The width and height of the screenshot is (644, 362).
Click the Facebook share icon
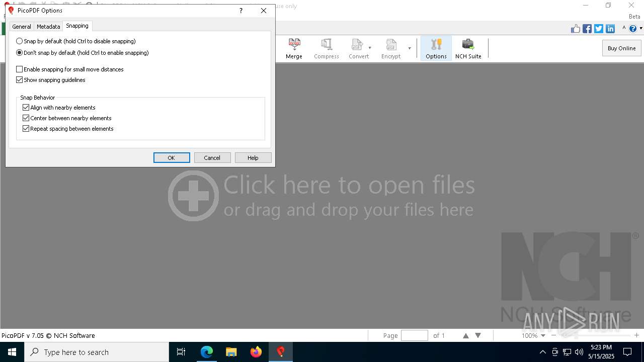coord(587,29)
